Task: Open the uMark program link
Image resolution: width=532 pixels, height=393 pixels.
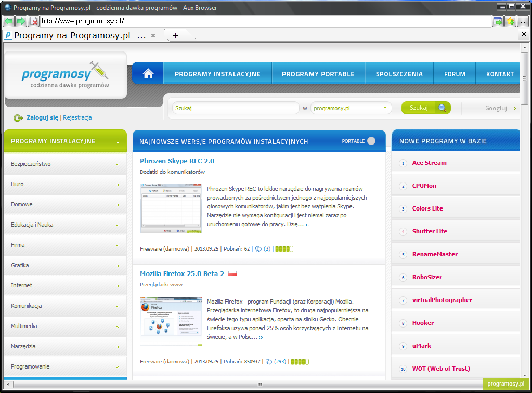Action: click(421, 346)
